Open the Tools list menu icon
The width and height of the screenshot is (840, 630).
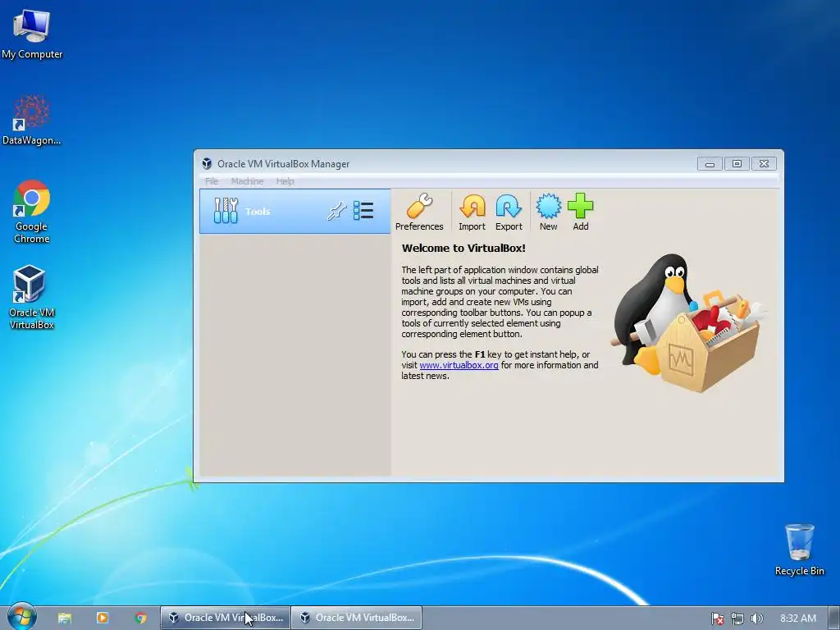[363, 211]
